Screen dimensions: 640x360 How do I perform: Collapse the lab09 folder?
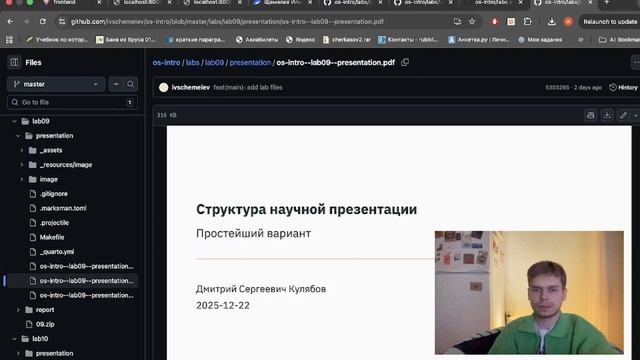click(14, 121)
